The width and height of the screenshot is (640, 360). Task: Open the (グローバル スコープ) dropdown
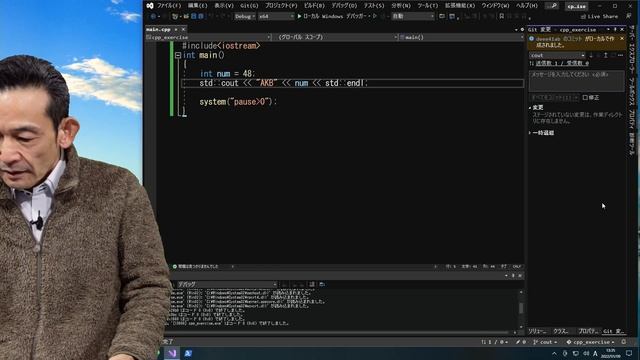336,37
